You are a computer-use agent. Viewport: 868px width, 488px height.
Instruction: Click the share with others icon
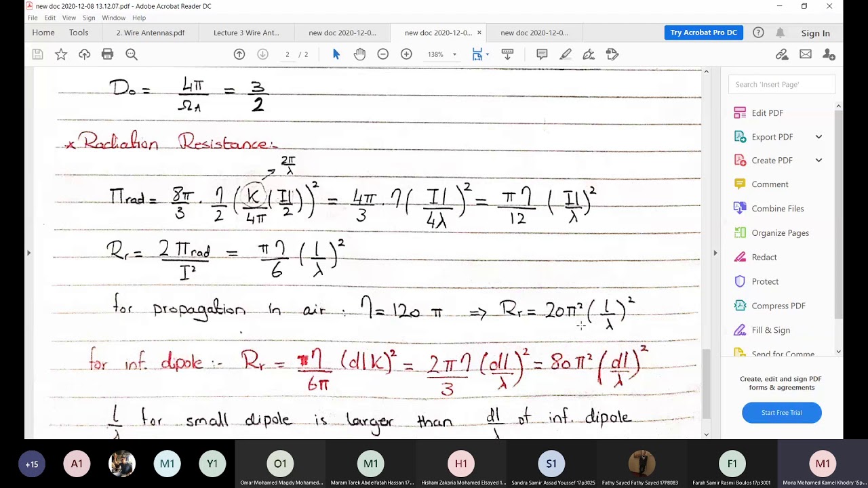coord(829,54)
